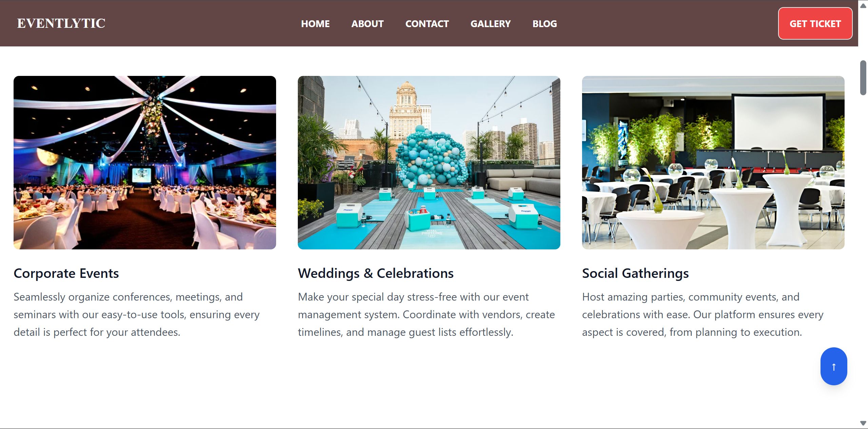
Task: Click the Social Gatherings description text
Action: tap(703, 314)
